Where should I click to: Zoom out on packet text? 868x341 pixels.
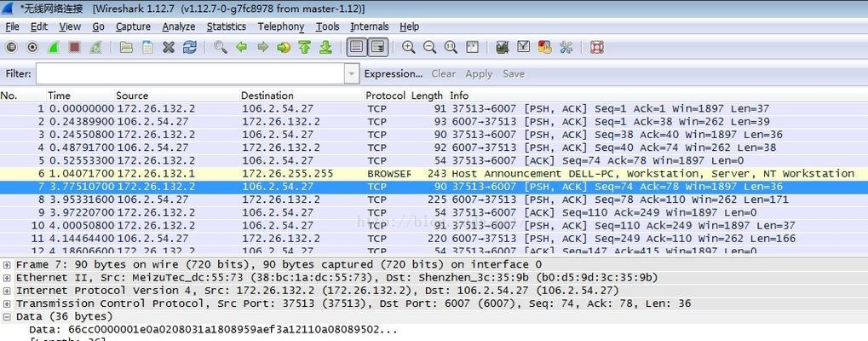pos(429,48)
